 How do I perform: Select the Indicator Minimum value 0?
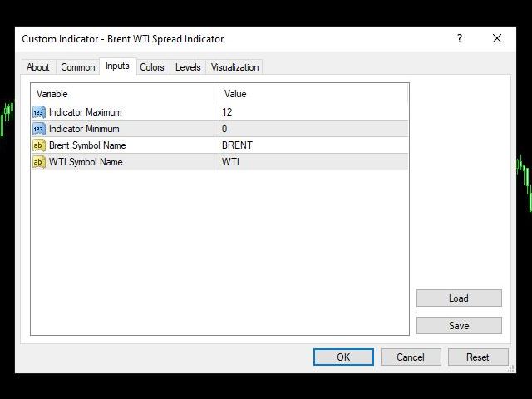[313, 129]
